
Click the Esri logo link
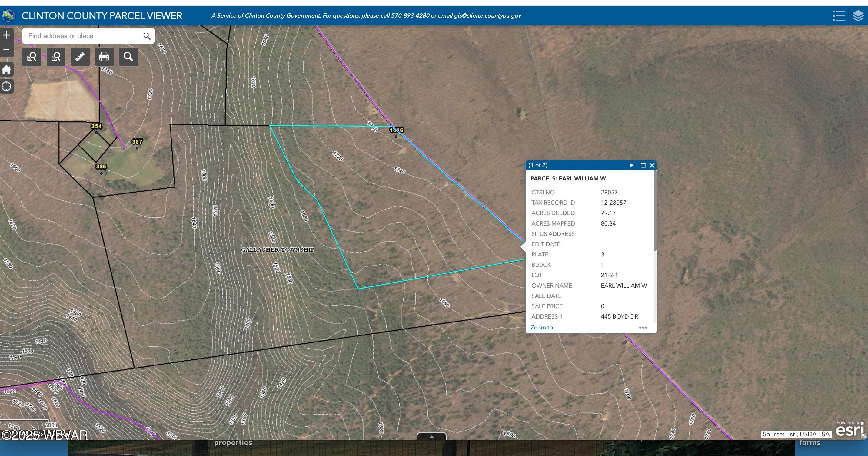[850, 430]
